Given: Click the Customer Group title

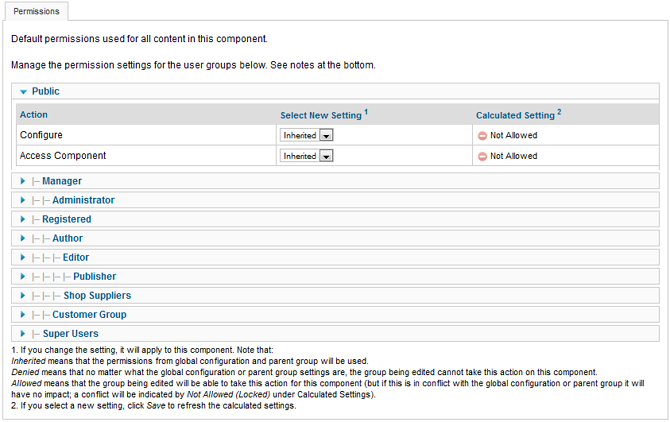Looking at the screenshot, I should pos(89,315).
